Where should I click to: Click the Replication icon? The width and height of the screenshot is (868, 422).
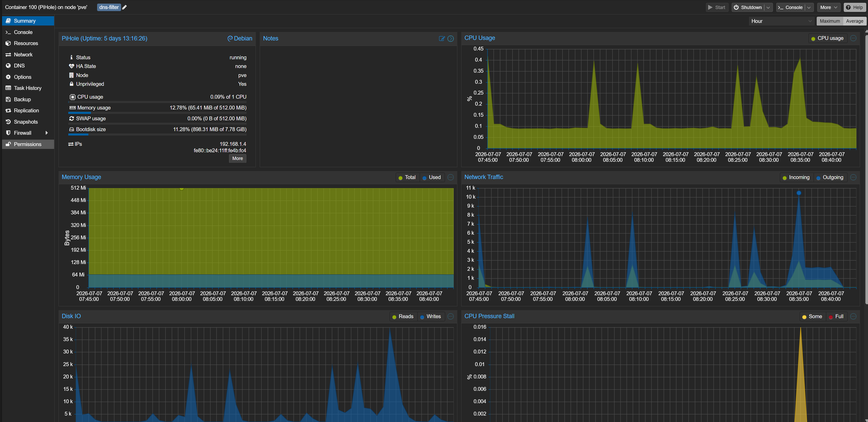click(8, 110)
